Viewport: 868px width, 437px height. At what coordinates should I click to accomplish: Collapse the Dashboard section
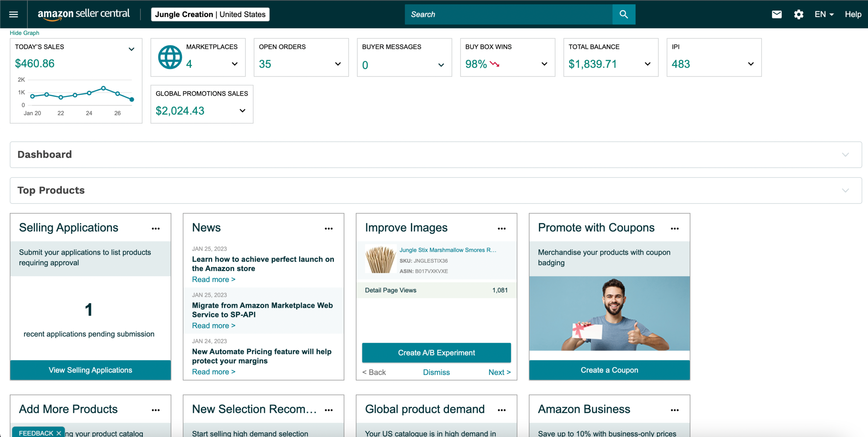(845, 155)
